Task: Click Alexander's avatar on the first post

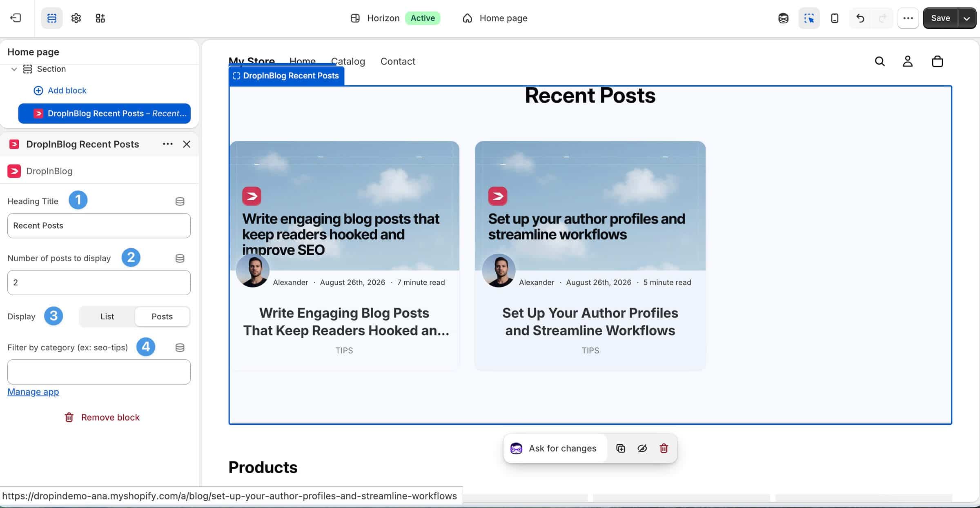Action: pos(253,270)
